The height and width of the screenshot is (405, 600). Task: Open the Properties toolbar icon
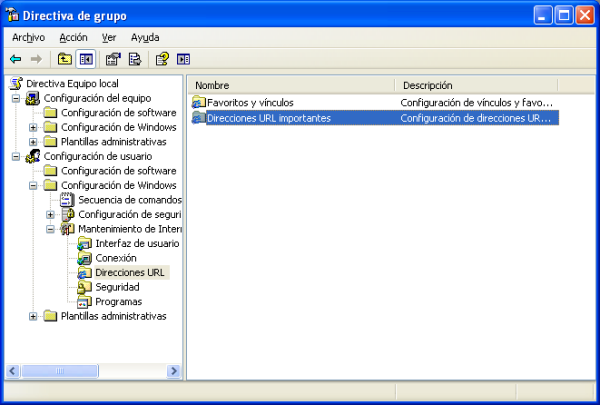click(113, 59)
